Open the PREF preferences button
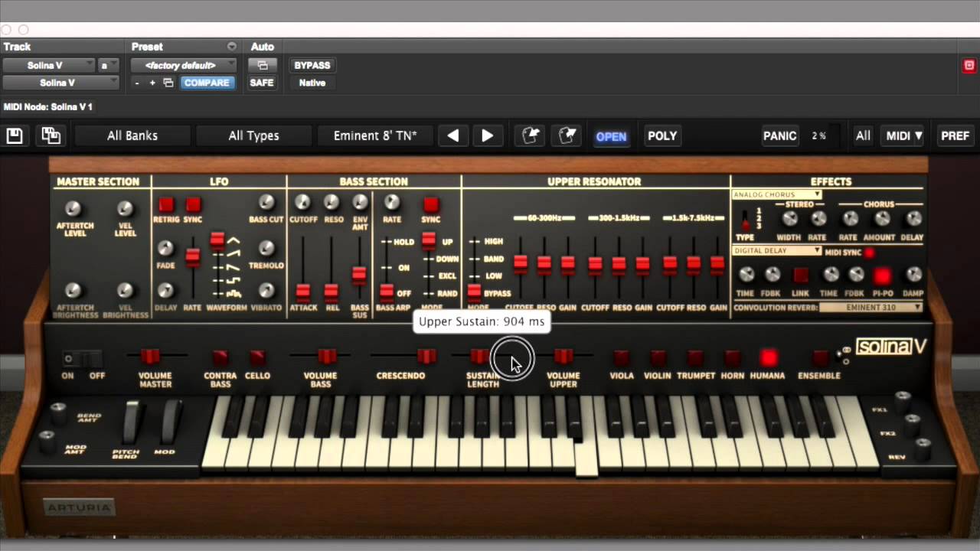This screenshot has width=980, height=551. click(x=955, y=135)
